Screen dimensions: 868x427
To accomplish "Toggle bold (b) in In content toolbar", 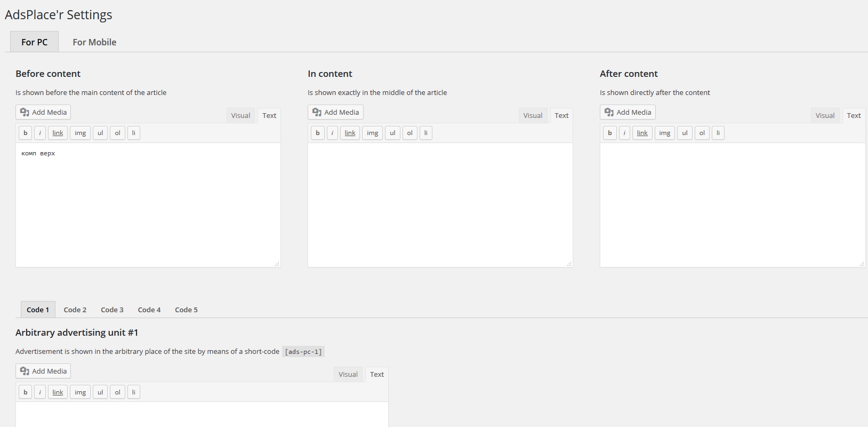I will coord(317,133).
